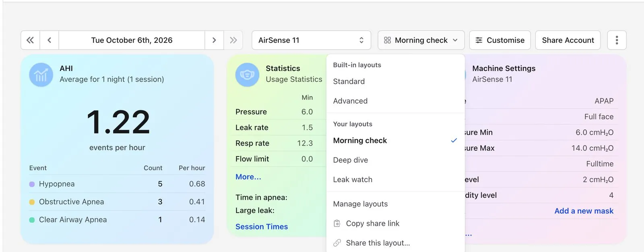Click the Built-in layouts section header

[x=357, y=65]
